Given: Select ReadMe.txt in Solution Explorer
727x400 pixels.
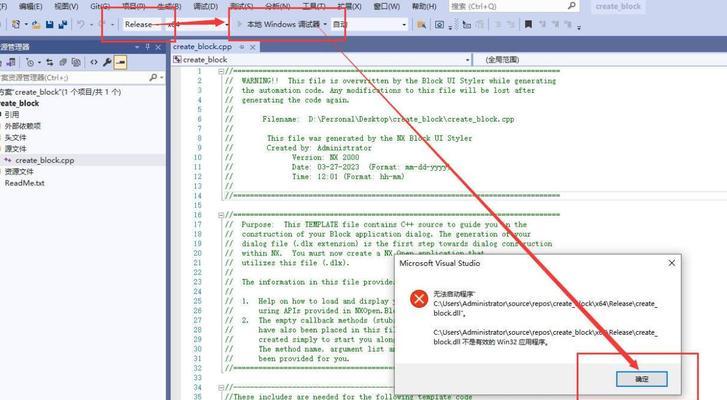Looking at the screenshot, I should click(25, 183).
